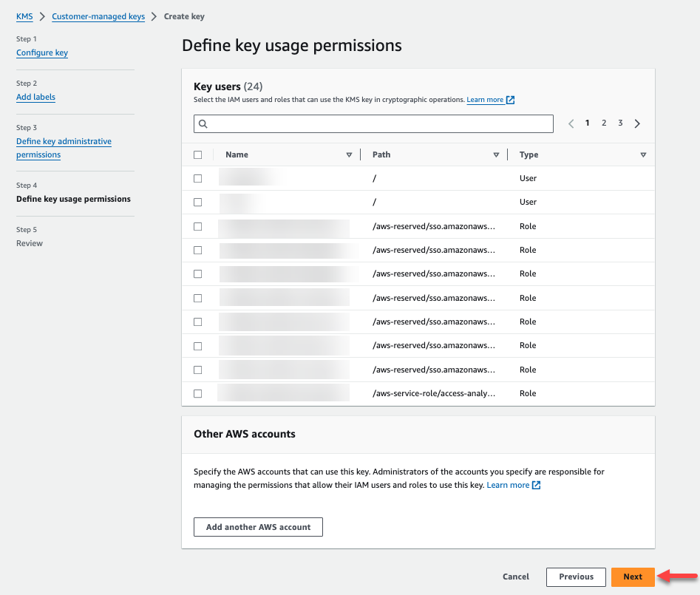The height and width of the screenshot is (595, 700).
Task: Click Add another AWS account button
Action: coord(258,527)
